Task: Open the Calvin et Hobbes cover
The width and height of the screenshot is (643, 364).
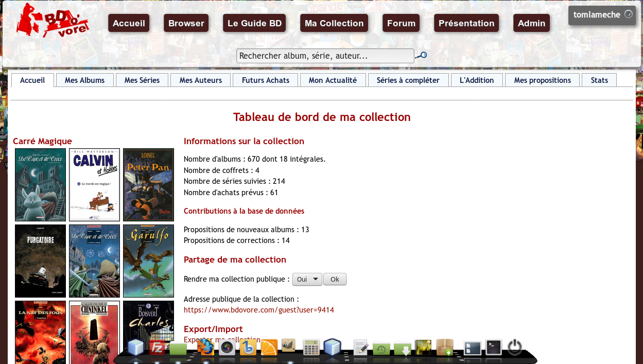Action: pos(94,185)
